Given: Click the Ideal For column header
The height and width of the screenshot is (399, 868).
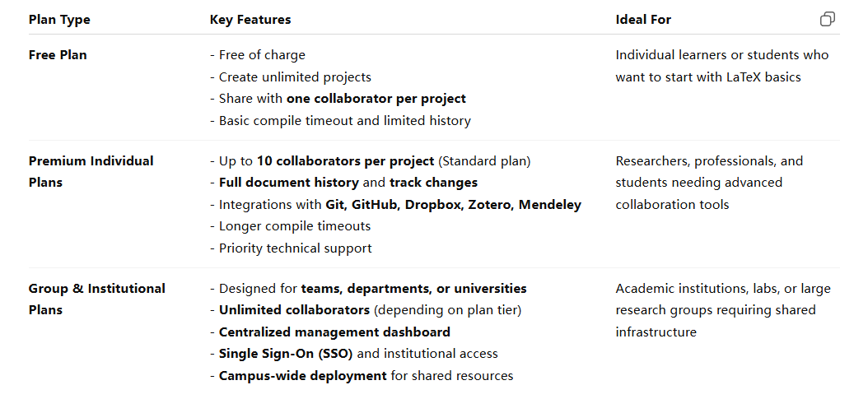Looking at the screenshot, I should 643,20.
